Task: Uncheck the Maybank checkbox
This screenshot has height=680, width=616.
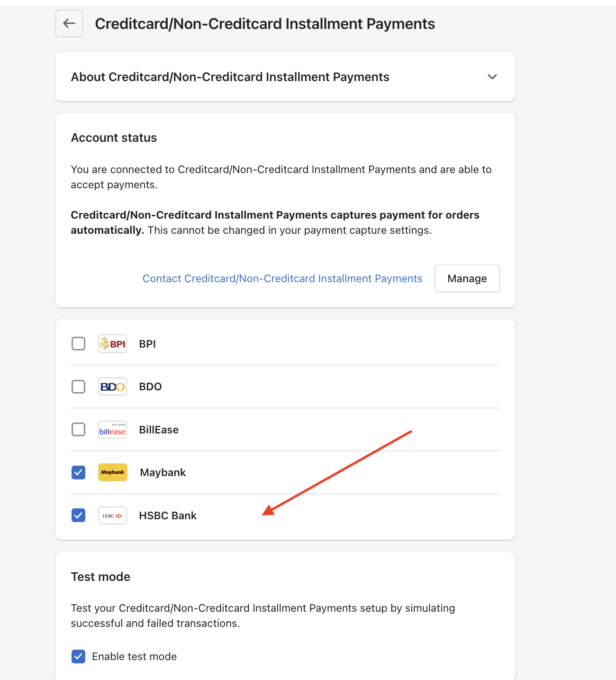Action: tap(78, 472)
